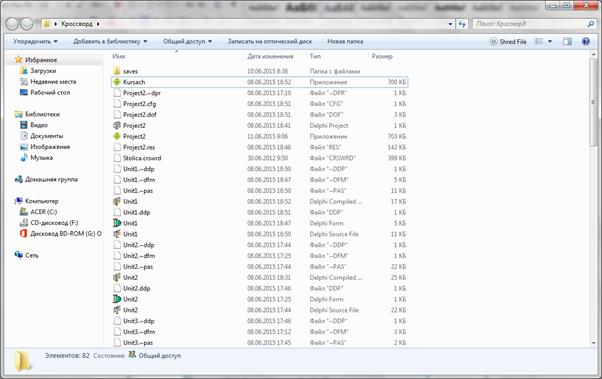Open the Музыка library

point(36,157)
